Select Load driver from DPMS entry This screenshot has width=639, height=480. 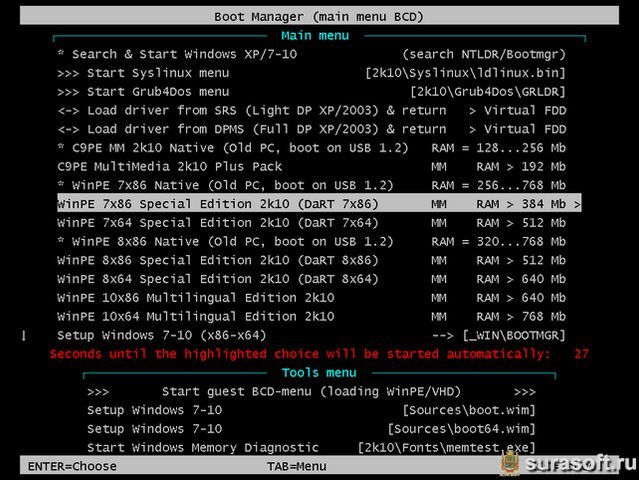(312, 129)
